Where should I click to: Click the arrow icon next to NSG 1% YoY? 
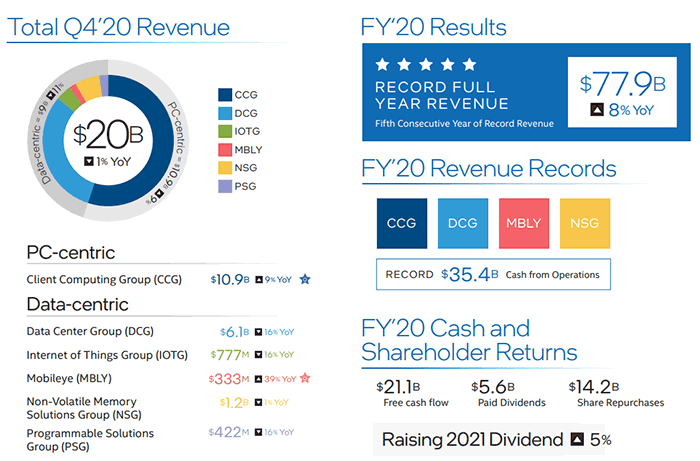pyautogui.click(x=258, y=403)
